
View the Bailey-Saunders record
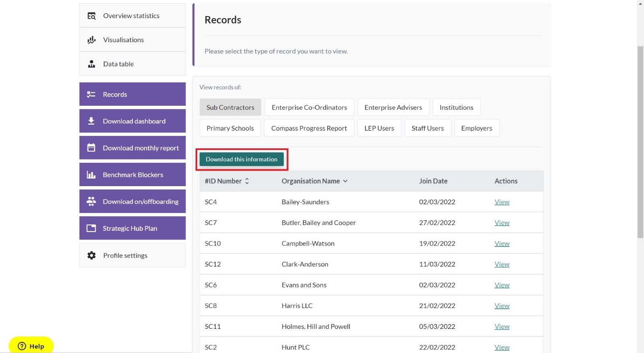pyautogui.click(x=502, y=202)
